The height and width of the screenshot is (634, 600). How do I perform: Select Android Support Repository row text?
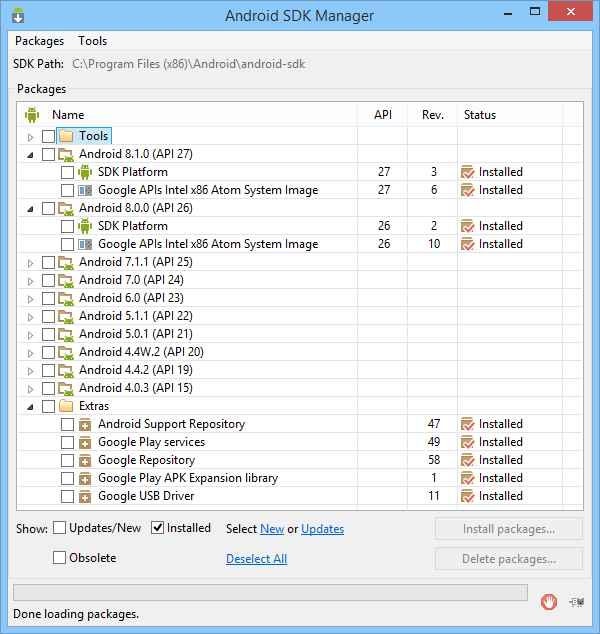[171, 424]
